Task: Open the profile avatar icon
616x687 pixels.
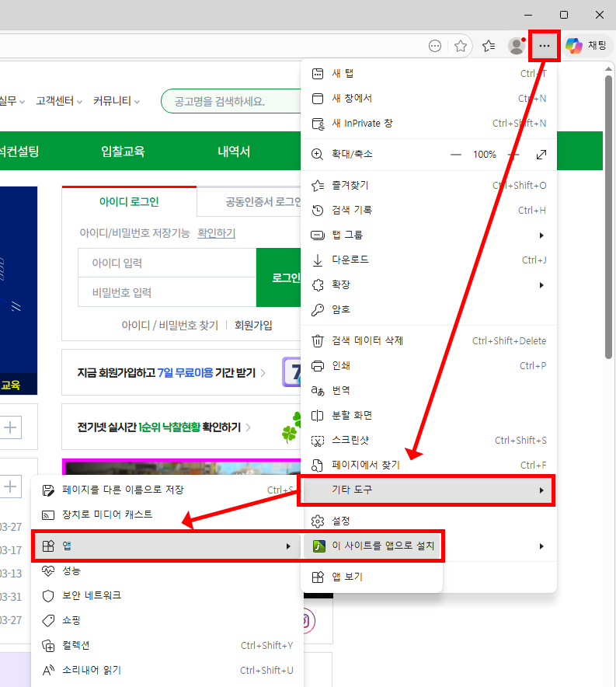Action: click(x=516, y=46)
